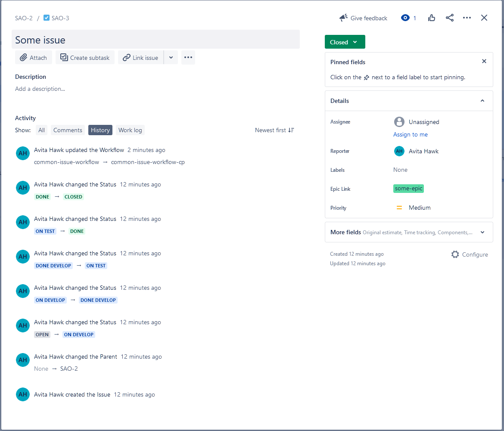Switch activity filter to Comments
The image size is (504, 431).
point(68,130)
